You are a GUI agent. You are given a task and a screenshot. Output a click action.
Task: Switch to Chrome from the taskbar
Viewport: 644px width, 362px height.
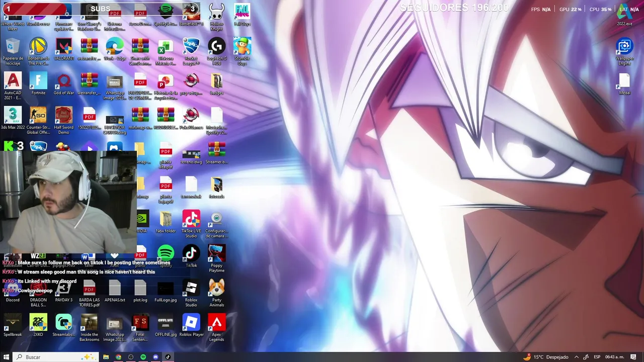(118, 357)
